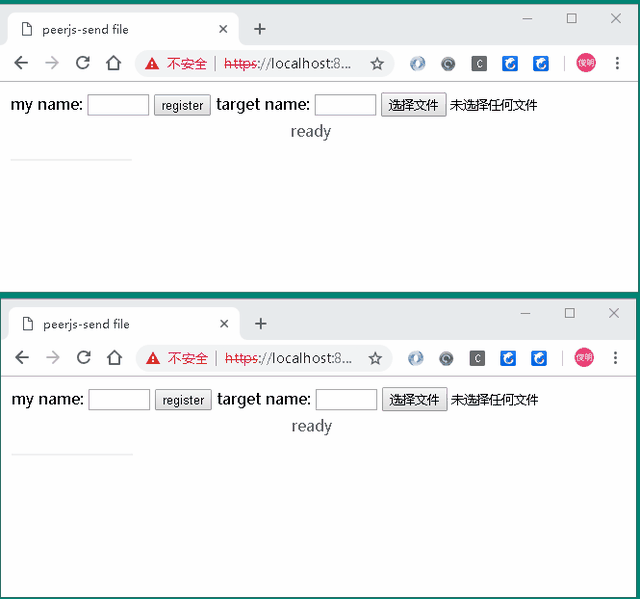Select peerjs-send file tab in top window
Viewport: 640px width, 599px height.
click(110, 30)
